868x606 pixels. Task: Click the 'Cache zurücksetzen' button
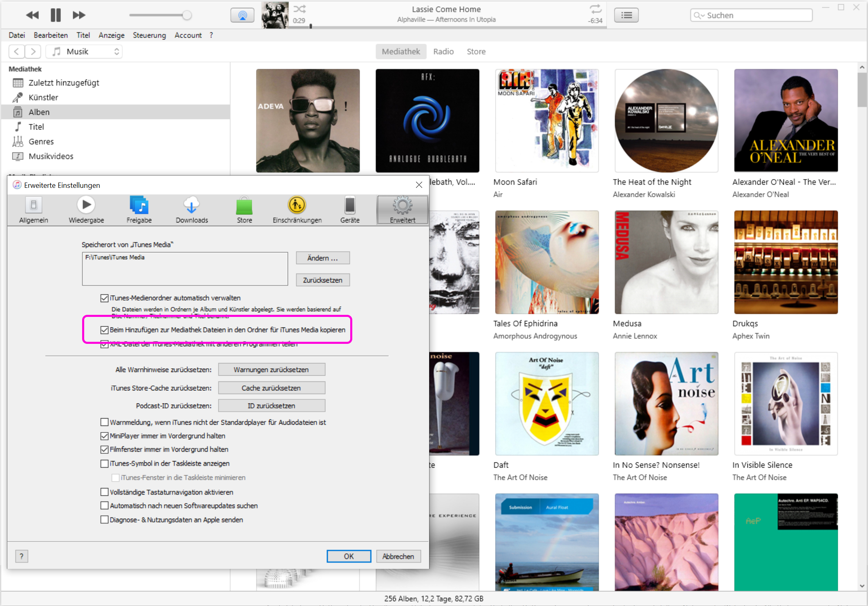271,388
